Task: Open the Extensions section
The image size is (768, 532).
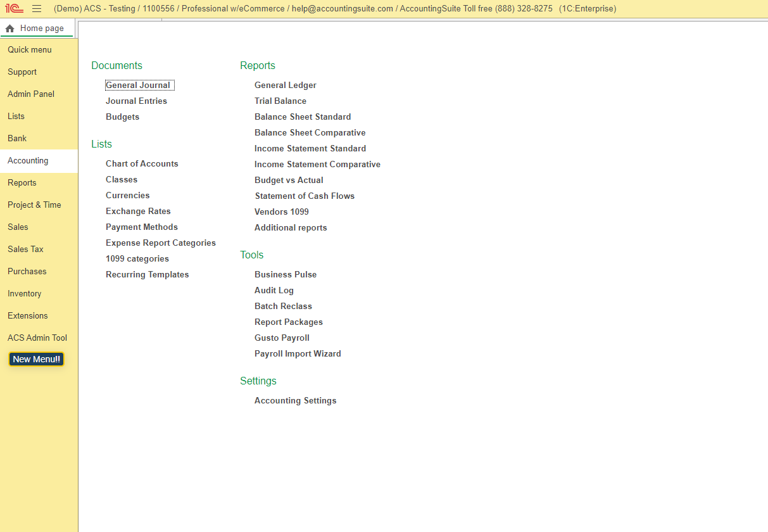Action: pos(39,316)
